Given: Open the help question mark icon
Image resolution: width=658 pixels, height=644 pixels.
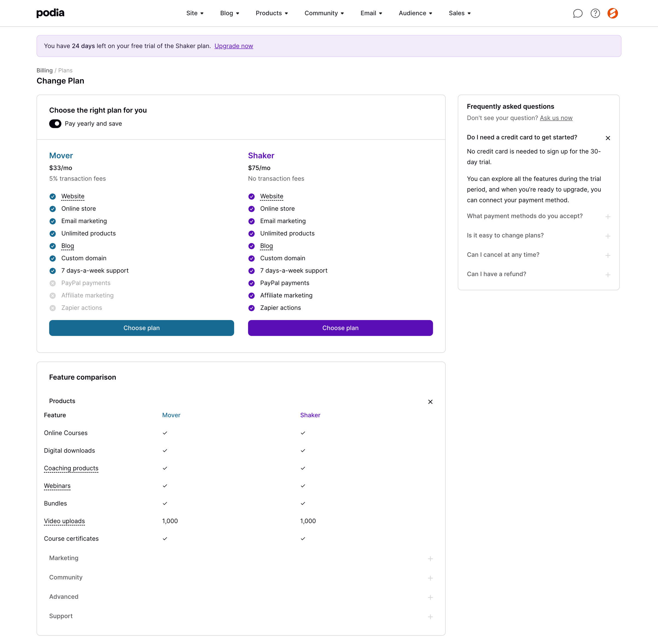Looking at the screenshot, I should 595,13.
